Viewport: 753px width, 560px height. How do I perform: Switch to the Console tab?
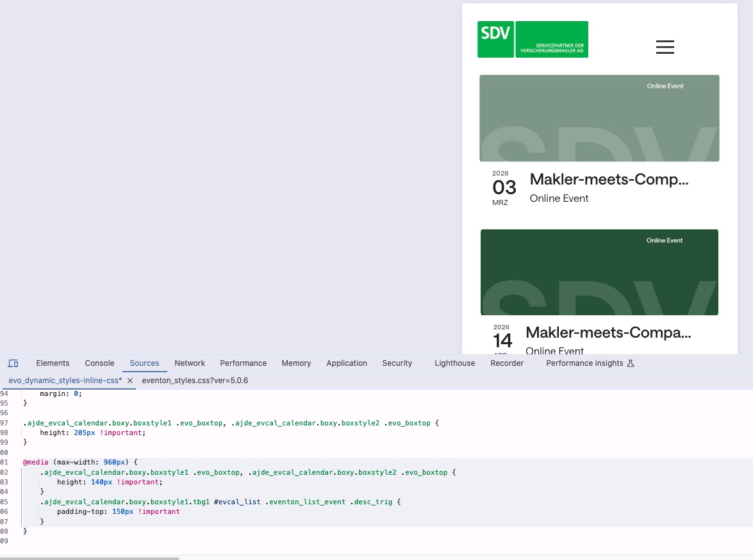pyautogui.click(x=99, y=363)
